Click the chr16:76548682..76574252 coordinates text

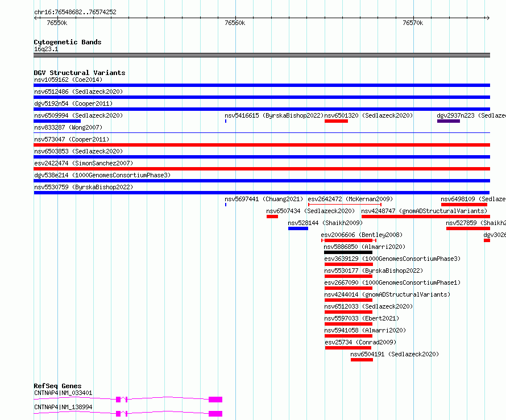point(75,12)
